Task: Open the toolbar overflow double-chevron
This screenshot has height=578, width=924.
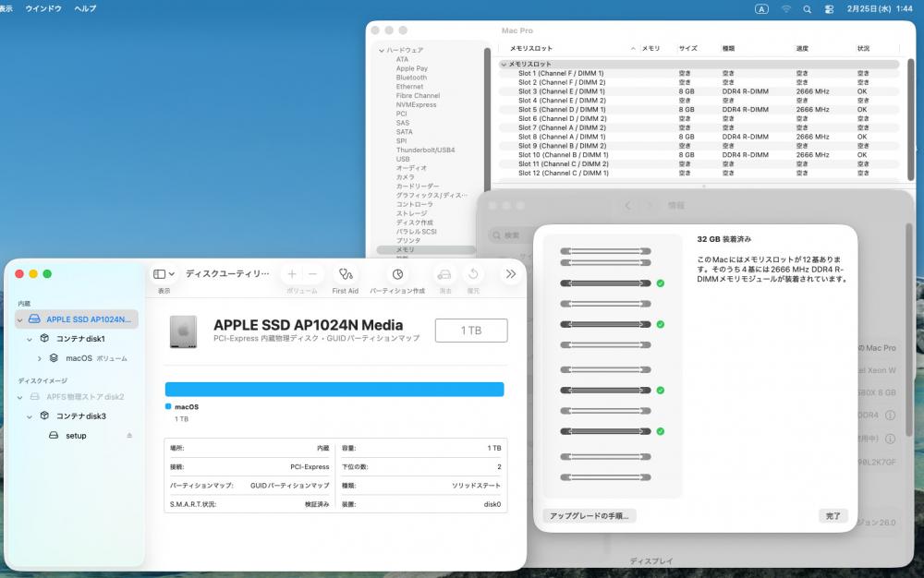Action: click(x=510, y=274)
